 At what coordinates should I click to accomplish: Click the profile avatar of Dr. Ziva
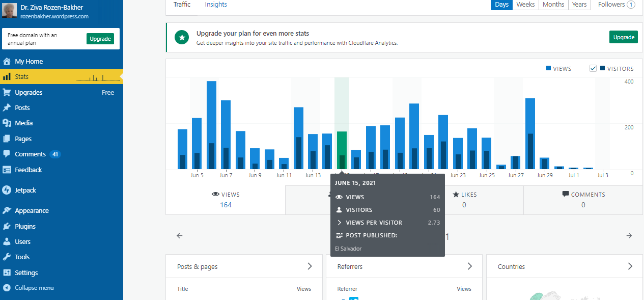(10, 11)
